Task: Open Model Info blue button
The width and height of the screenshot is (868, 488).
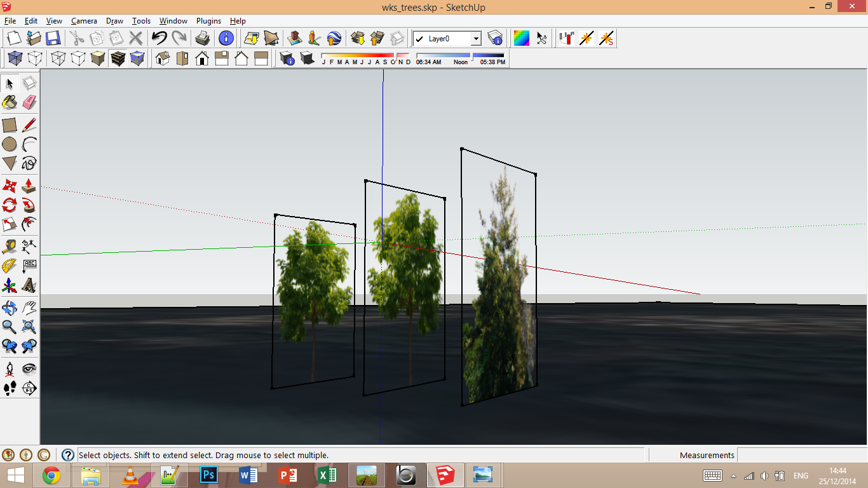Action: [x=226, y=38]
